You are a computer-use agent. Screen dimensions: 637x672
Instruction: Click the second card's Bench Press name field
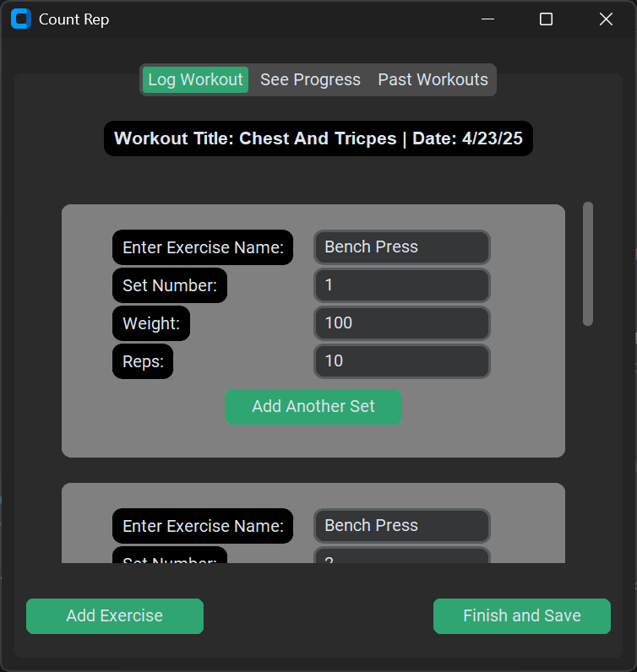[401, 526]
